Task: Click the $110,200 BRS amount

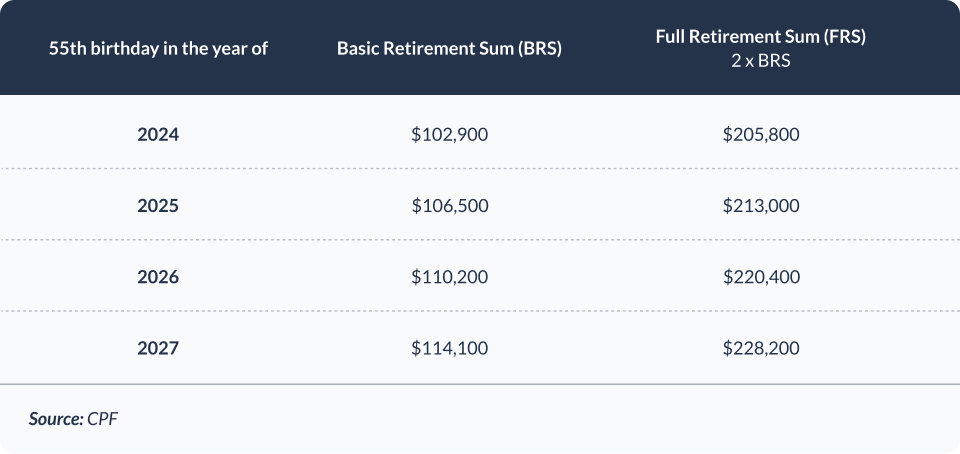Action: point(449,276)
